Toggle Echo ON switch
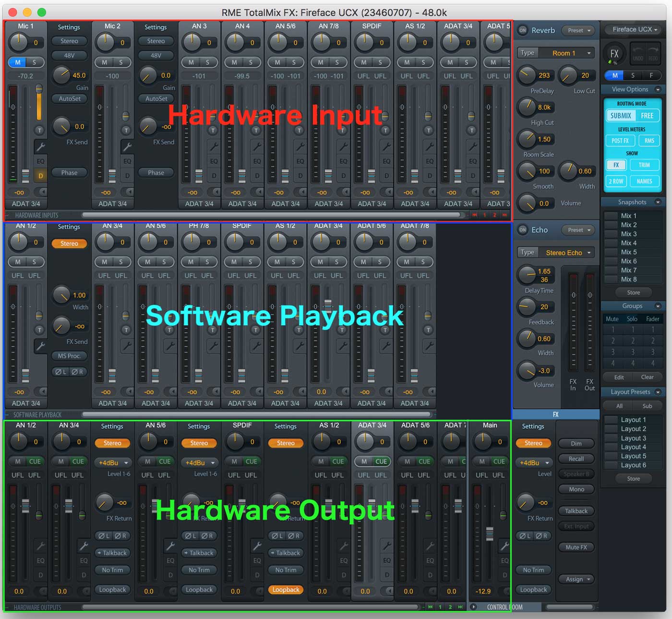Viewport: 672px width, 619px height. 522,230
